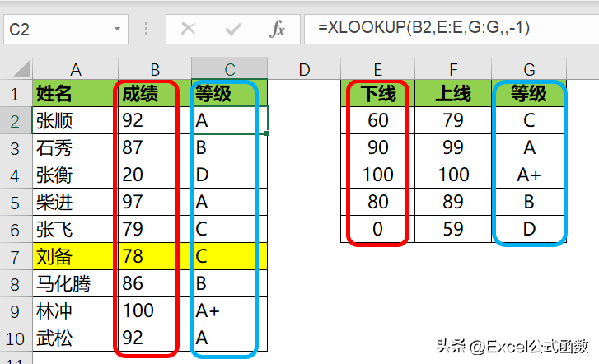Viewport: 599px width, 364px height.
Task: Click inside the Name Box showing C2
Action: click(66, 29)
